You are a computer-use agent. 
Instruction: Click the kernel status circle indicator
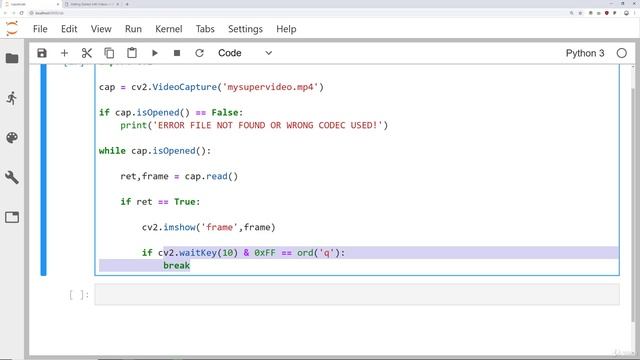(622, 53)
